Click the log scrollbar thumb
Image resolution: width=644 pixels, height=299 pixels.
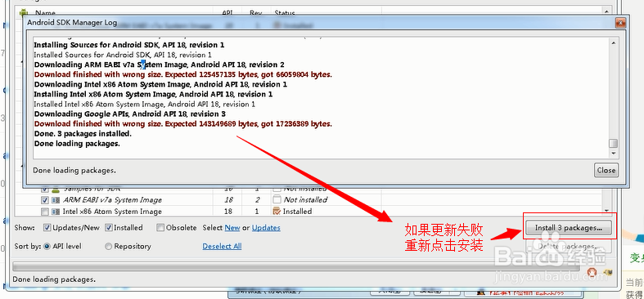(613, 143)
